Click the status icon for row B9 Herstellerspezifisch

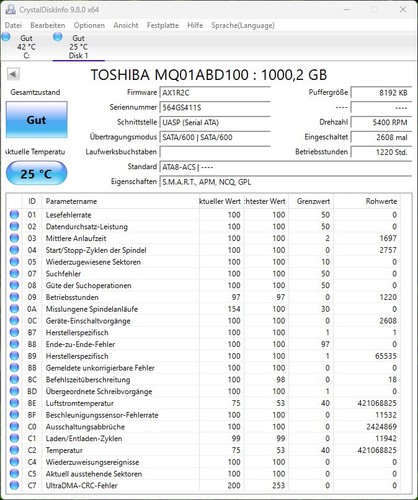(x=14, y=356)
